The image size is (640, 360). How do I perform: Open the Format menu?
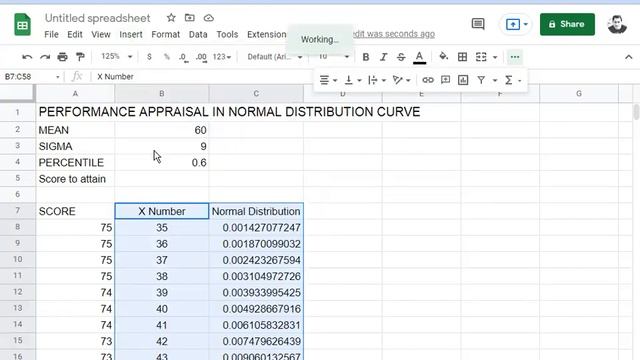(x=165, y=34)
